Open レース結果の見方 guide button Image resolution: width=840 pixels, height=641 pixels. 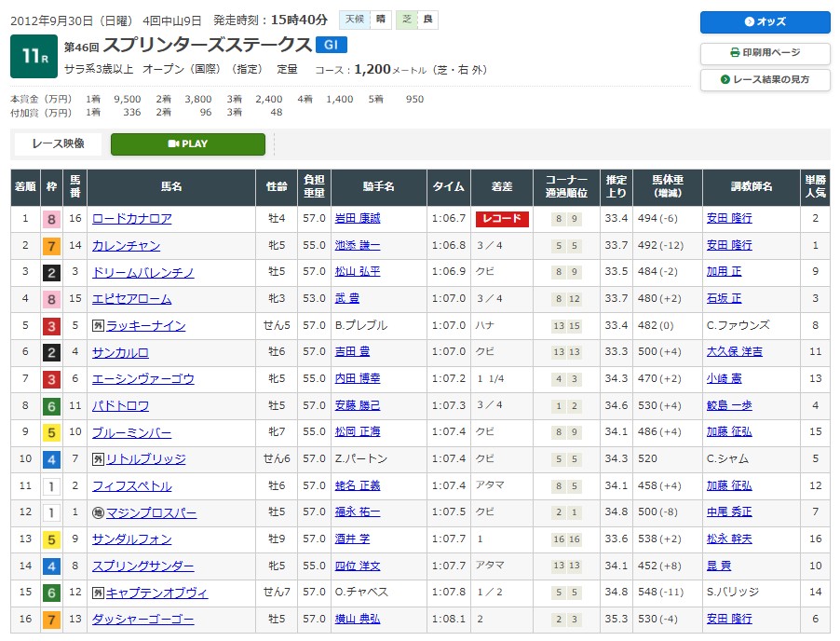tap(765, 80)
